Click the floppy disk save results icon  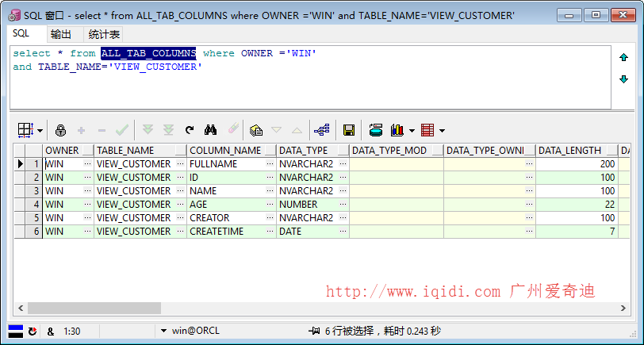(349, 130)
